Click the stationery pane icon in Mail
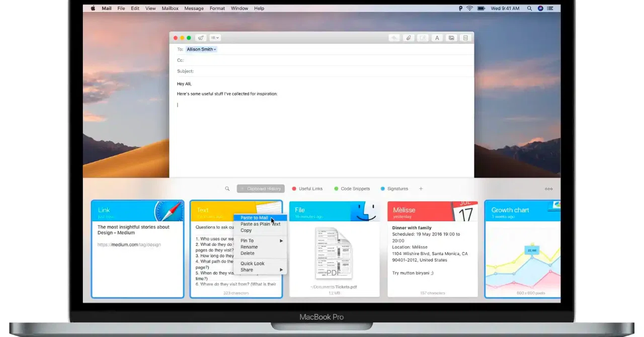Image resolution: width=644 pixels, height=337 pixels. click(465, 38)
